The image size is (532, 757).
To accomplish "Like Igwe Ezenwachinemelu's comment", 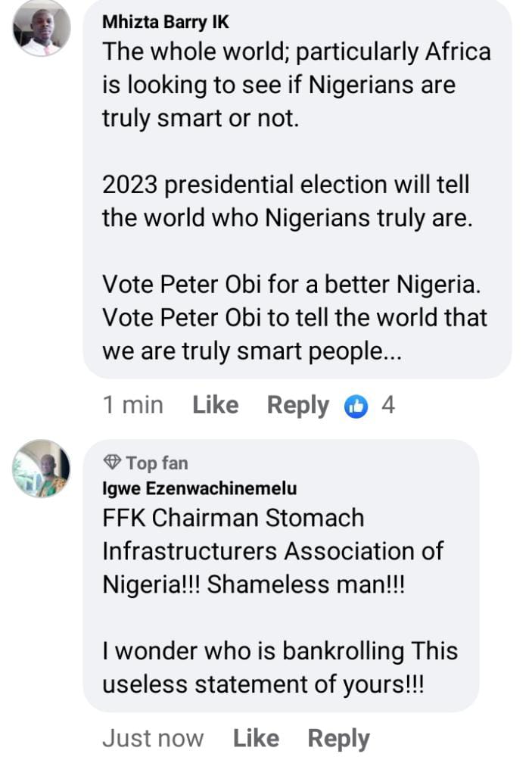I will coord(256,738).
